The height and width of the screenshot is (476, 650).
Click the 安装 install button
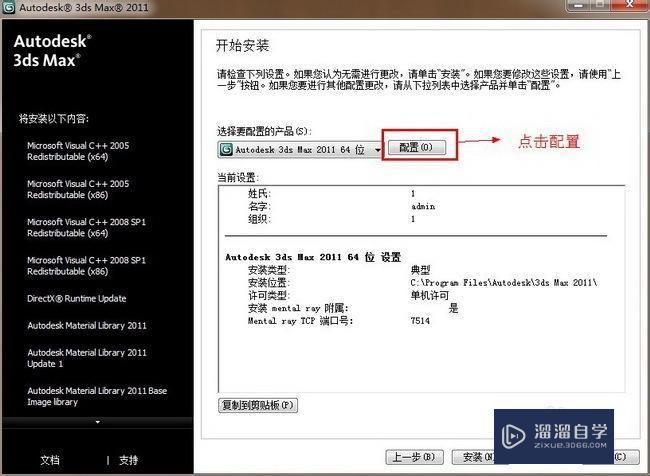point(473,457)
